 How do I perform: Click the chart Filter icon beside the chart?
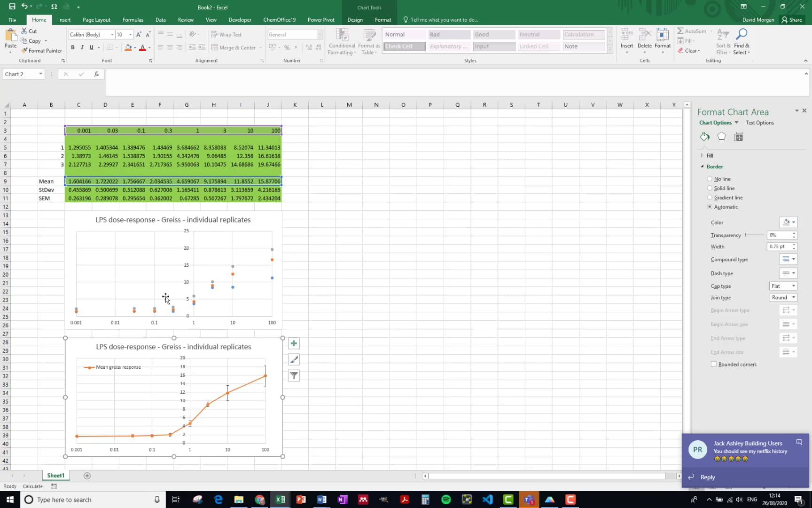294,375
